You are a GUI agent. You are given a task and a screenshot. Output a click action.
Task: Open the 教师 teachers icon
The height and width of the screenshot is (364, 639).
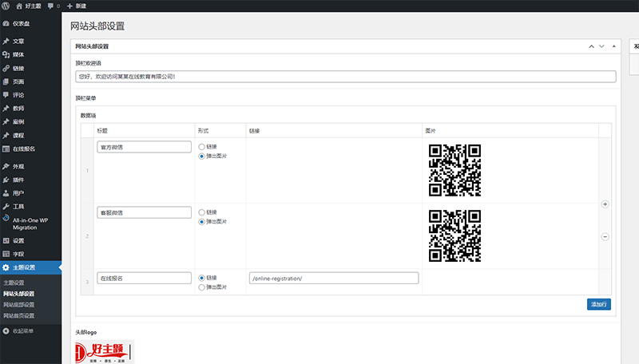(x=6, y=109)
